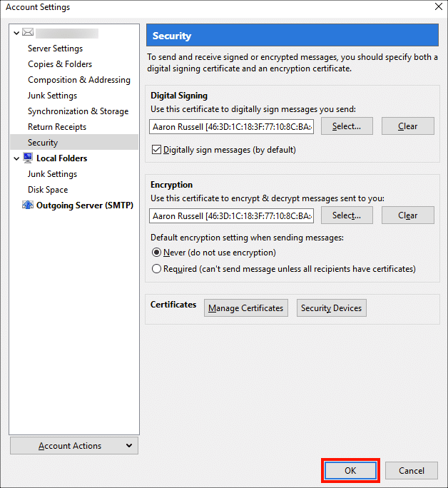Toggle Digitally sign messages checkbox
Image resolution: width=448 pixels, height=488 pixels.
(x=157, y=150)
